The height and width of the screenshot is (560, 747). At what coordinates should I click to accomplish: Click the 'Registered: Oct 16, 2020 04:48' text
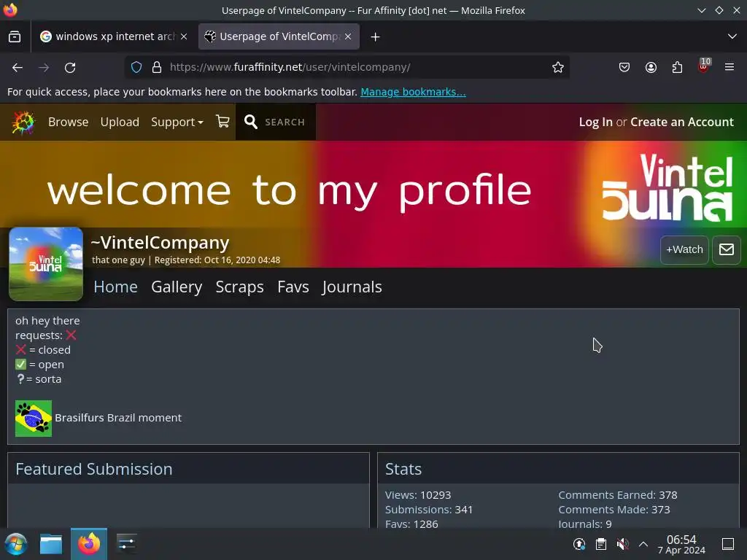click(x=217, y=260)
